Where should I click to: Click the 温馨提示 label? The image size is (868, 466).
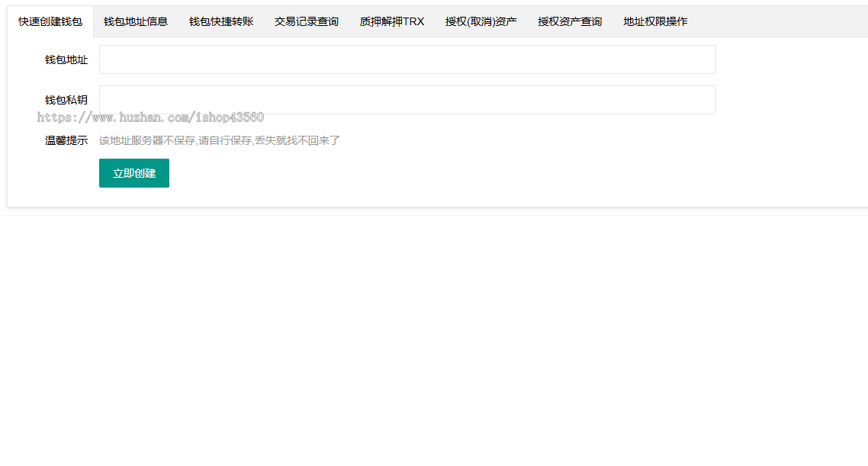(66, 140)
